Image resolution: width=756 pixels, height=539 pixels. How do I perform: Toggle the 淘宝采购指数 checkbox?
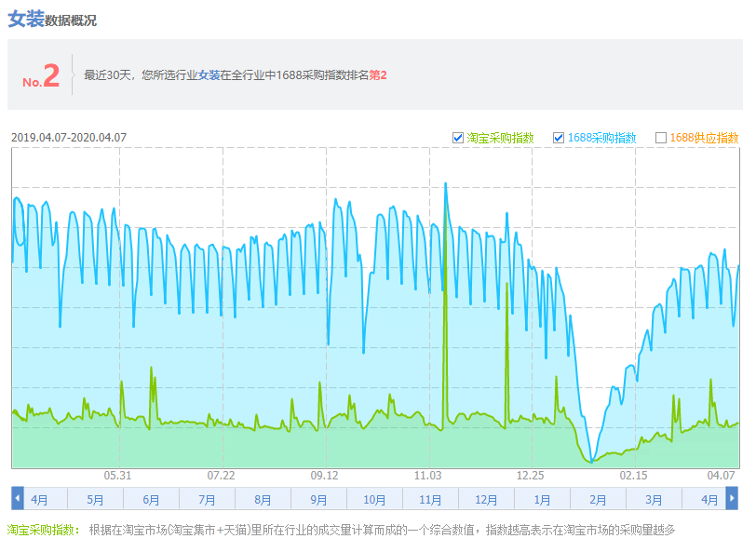[458, 138]
